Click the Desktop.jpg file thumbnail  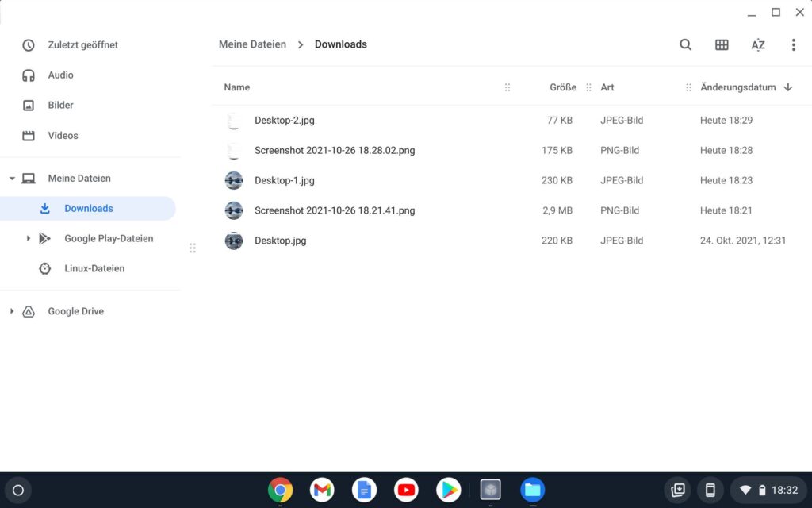(234, 241)
